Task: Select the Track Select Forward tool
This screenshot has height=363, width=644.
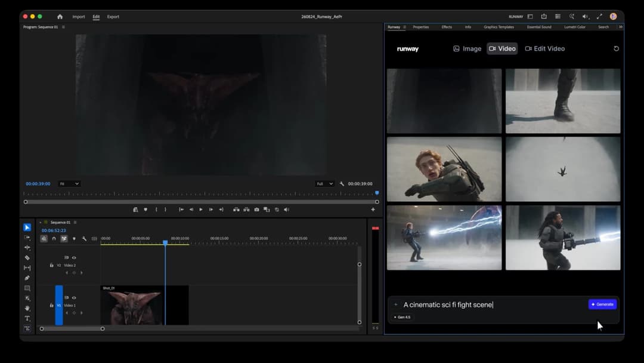Action: 27,238
